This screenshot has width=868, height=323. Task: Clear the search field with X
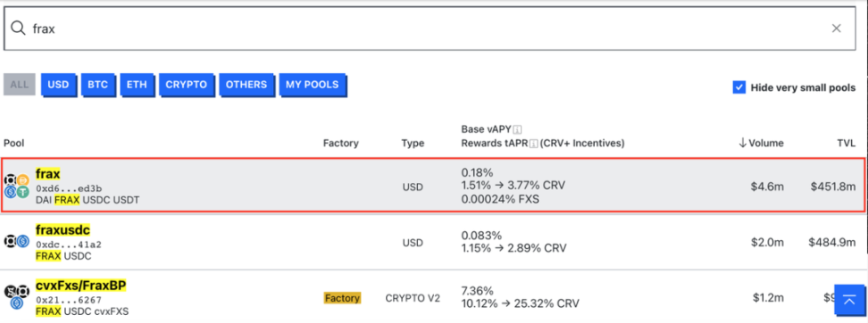(x=836, y=29)
